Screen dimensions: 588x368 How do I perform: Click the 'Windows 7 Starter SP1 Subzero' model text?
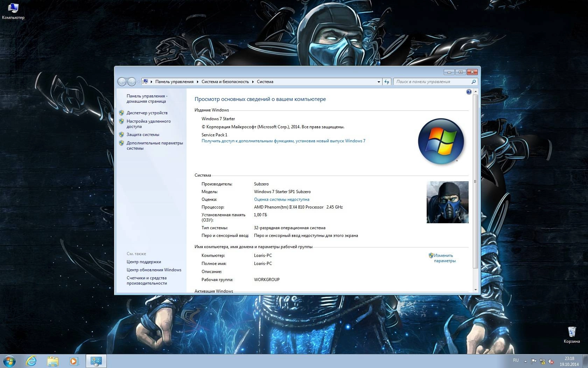282,192
